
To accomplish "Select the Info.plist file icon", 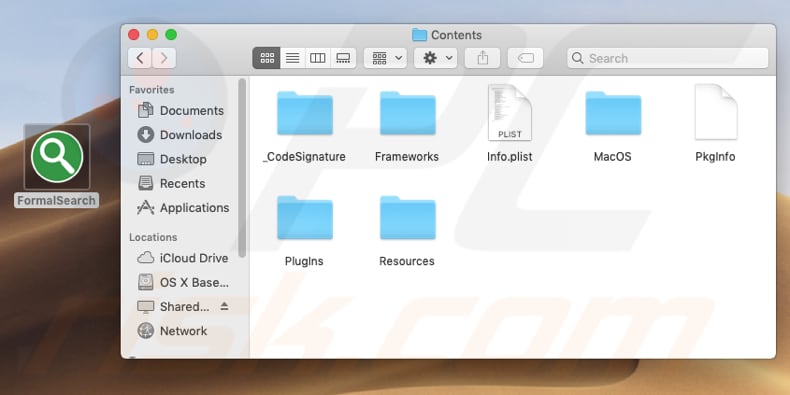I will 510,112.
